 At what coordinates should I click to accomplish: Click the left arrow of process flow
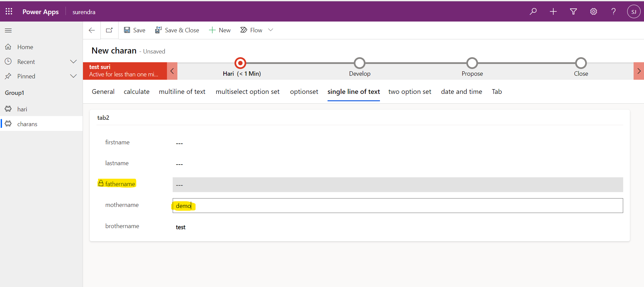click(172, 71)
